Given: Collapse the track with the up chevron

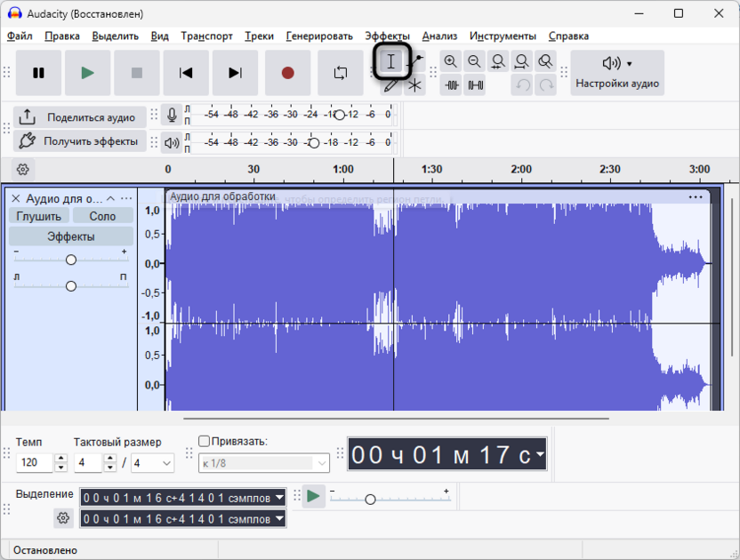Looking at the screenshot, I should 111,198.
